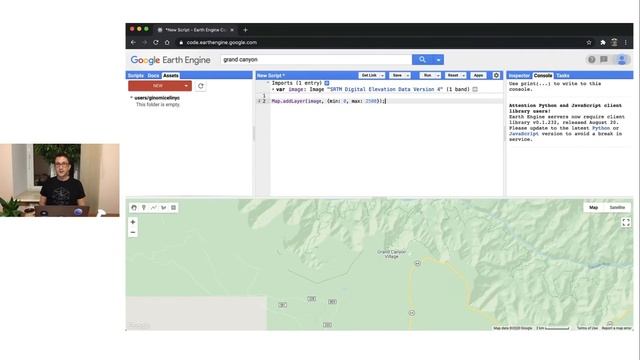The height and width of the screenshot is (360, 640).
Task: Open Terms of Use link on map
Action: 587,328
